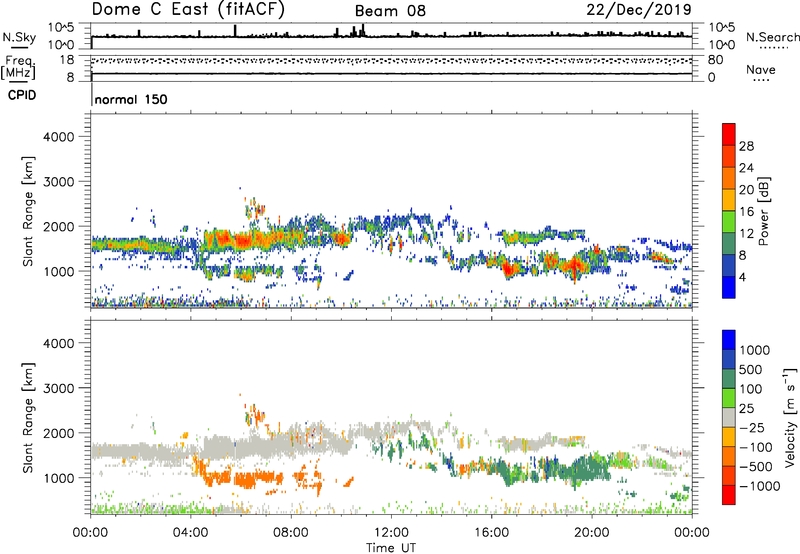The width and height of the screenshot is (800, 554).
Task: Pick the blue 4–8 dB power swatch
Action: click(729, 265)
